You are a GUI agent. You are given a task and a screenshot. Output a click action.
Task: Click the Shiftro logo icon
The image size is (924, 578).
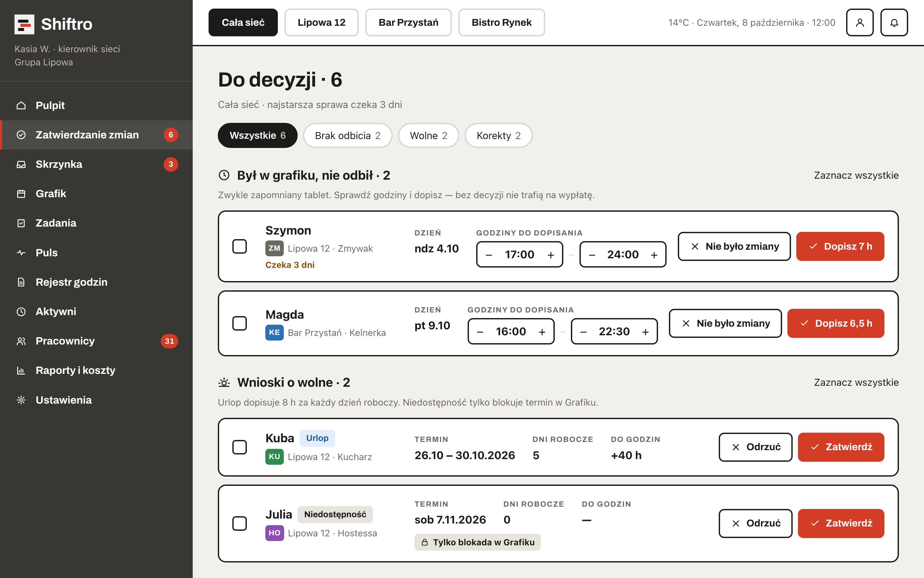click(24, 24)
